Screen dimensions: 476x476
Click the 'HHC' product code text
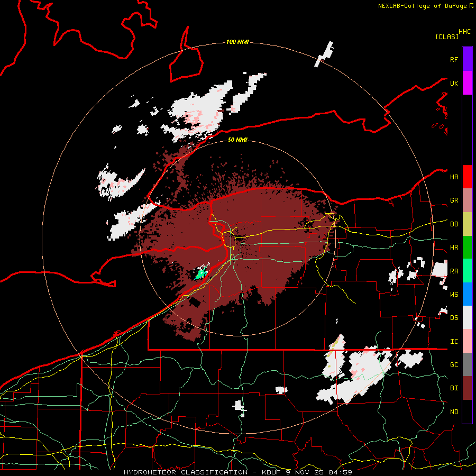[464, 32]
